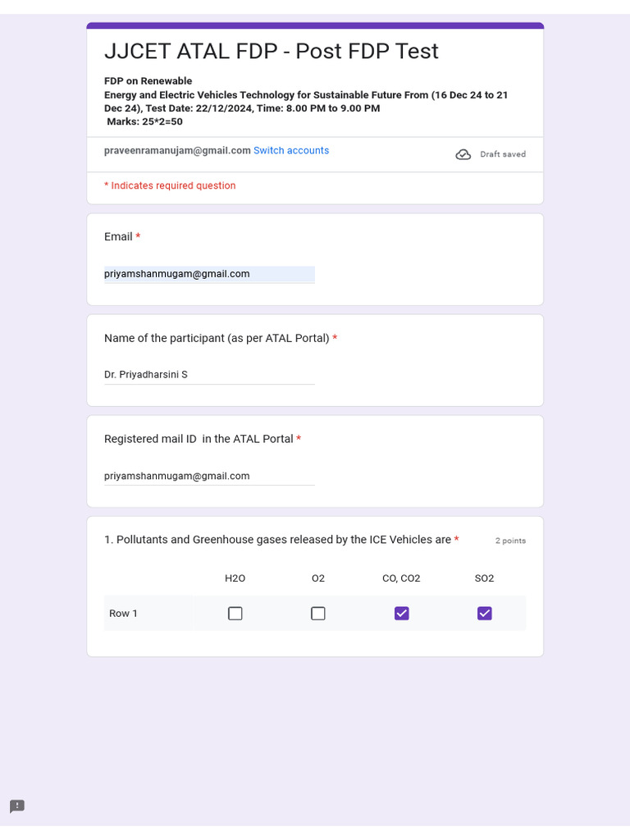Check the H2O checkbox in Row 1
This screenshot has width=630, height=840.
point(235,614)
